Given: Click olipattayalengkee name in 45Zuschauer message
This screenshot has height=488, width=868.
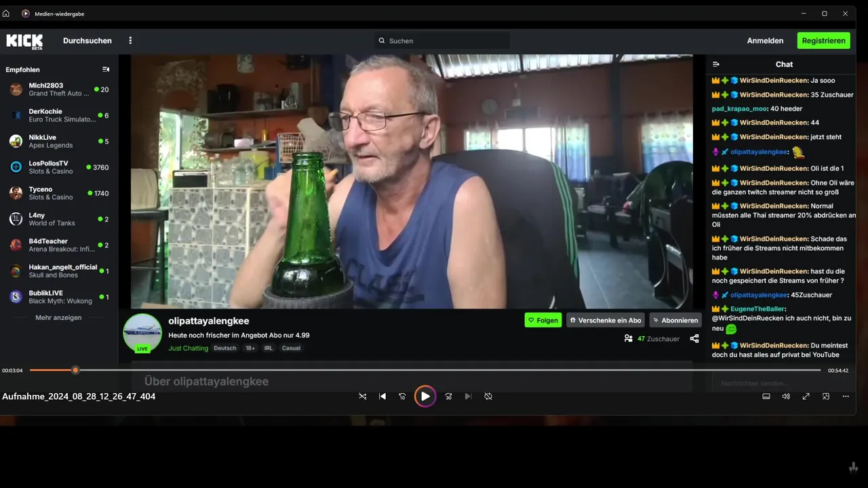Looking at the screenshot, I should (x=759, y=295).
